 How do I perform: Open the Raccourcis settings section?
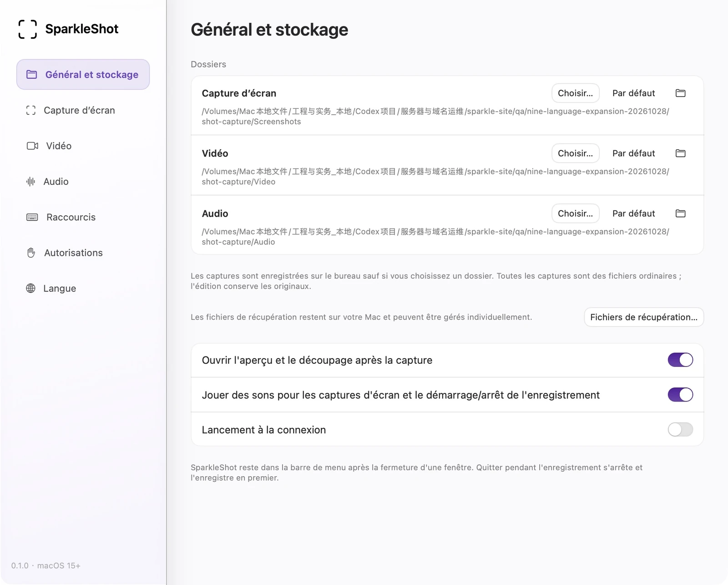(83, 217)
